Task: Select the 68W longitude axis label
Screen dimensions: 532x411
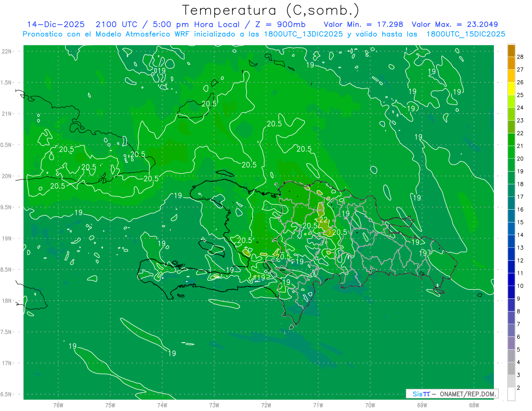Action: coord(474,405)
